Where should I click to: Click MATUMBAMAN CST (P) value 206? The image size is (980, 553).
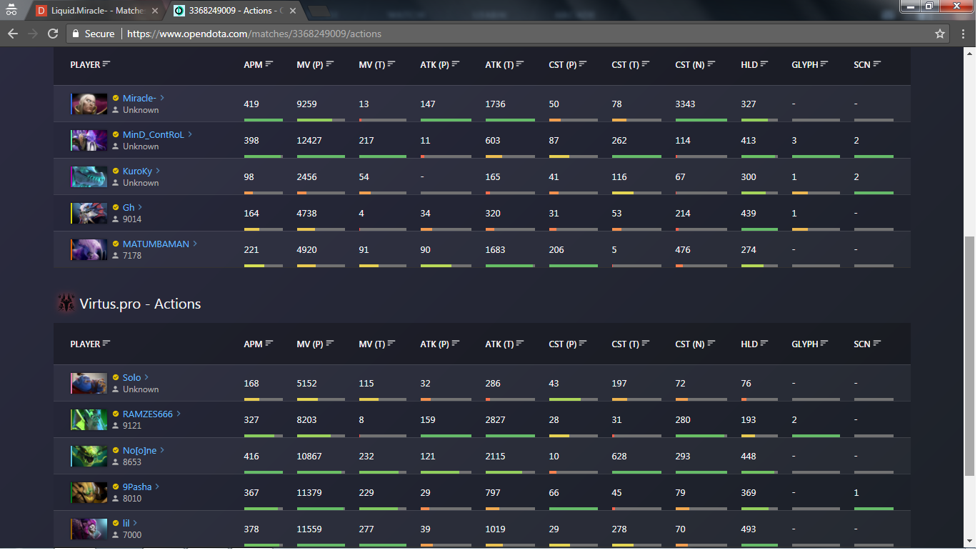[x=556, y=249]
